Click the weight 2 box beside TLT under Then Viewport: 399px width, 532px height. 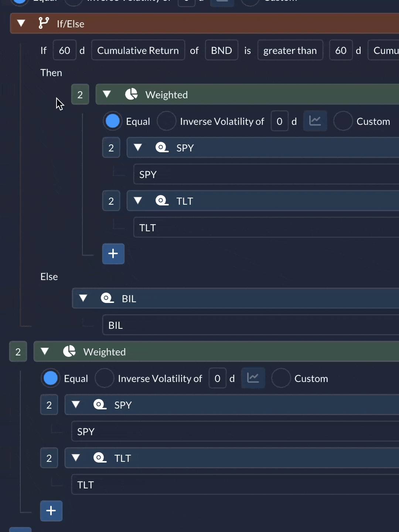point(111,201)
